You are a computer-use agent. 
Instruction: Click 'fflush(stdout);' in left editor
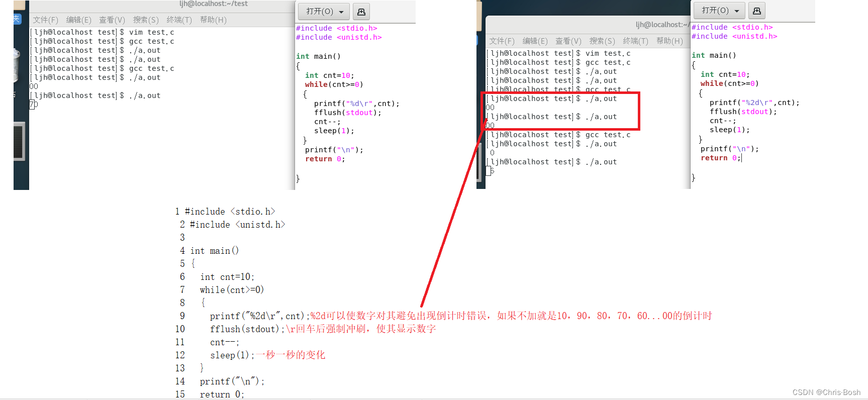[x=348, y=113]
